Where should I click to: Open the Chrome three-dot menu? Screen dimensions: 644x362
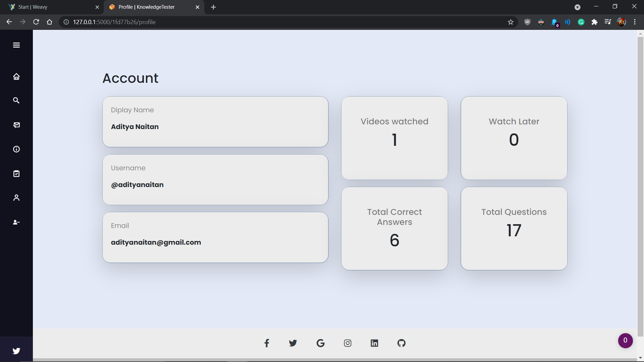(x=635, y=22)
